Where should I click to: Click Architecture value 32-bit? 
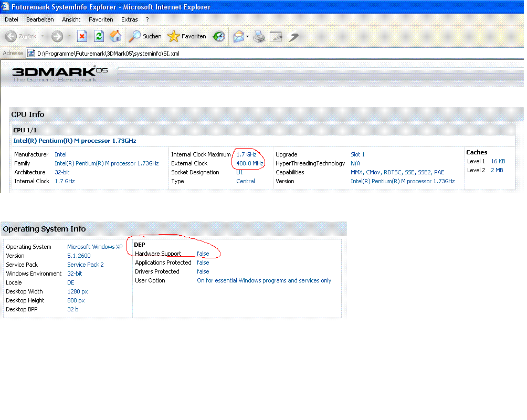coord(62,172)
